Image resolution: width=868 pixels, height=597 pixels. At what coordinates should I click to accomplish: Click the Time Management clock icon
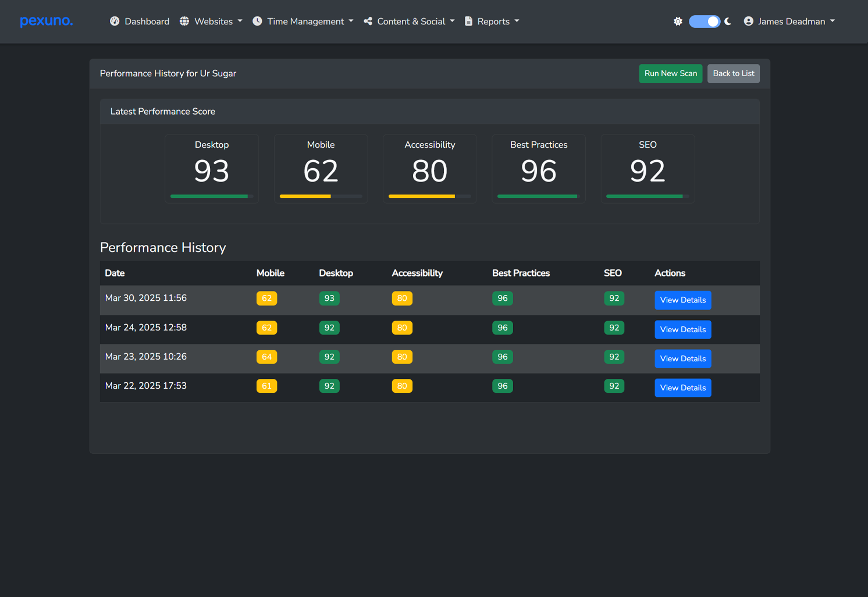pos(257,22)
